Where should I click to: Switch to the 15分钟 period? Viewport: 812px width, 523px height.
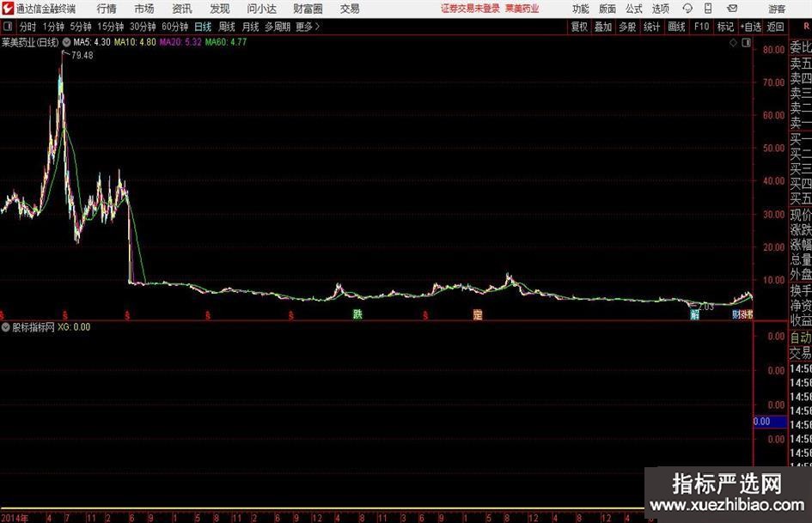(110, 27)
